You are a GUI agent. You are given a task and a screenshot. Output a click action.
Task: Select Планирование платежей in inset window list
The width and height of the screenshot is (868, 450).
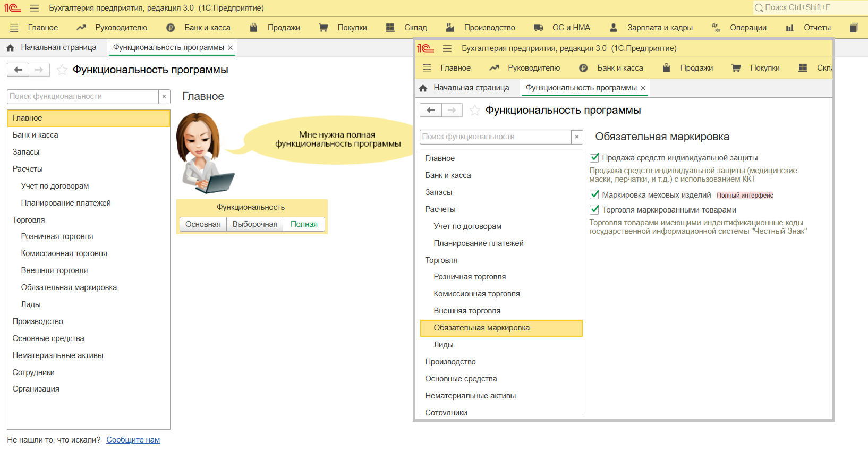point(501,243)
